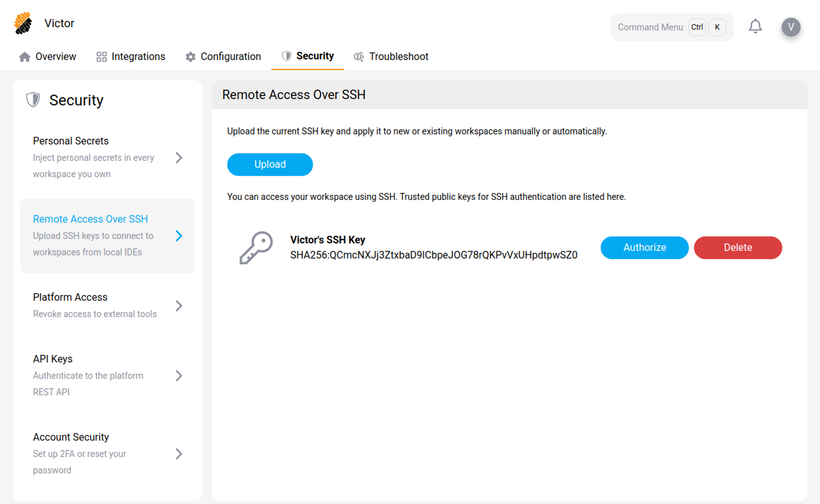
Task: Upload a new SSH key
Action: (270, 164)
